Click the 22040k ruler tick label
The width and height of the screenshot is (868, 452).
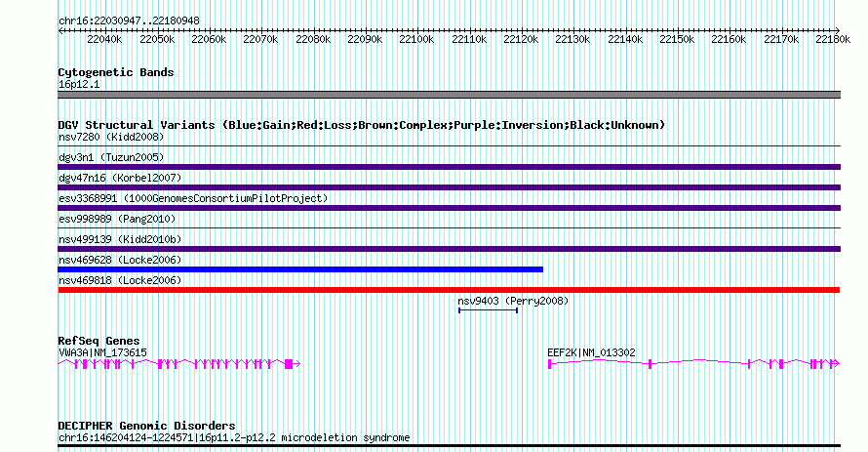[x=104, y=39]
